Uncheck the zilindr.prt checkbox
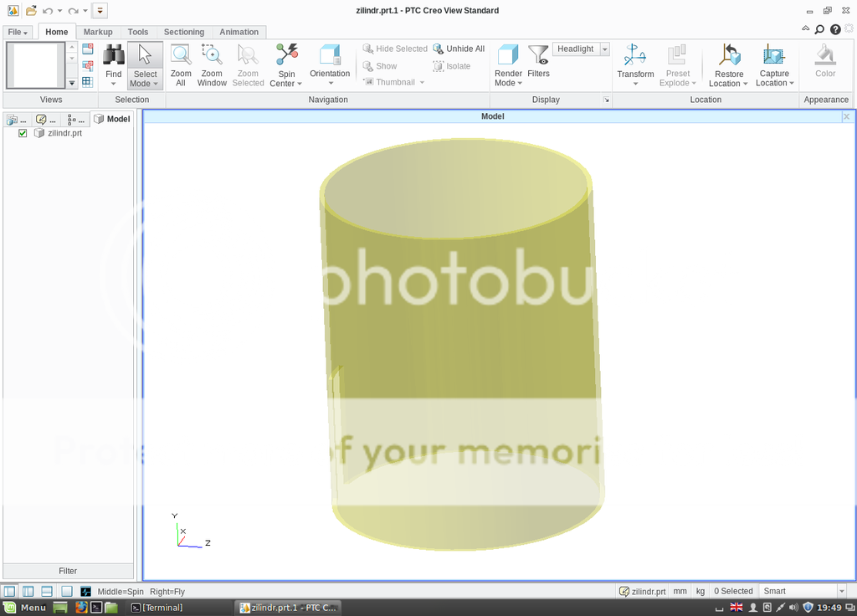 tap(23, 133)
